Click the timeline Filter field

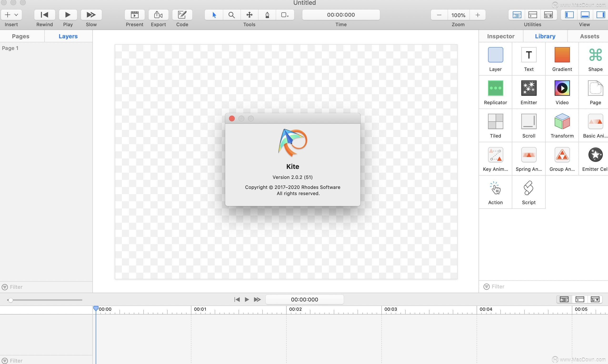(46, 360)
